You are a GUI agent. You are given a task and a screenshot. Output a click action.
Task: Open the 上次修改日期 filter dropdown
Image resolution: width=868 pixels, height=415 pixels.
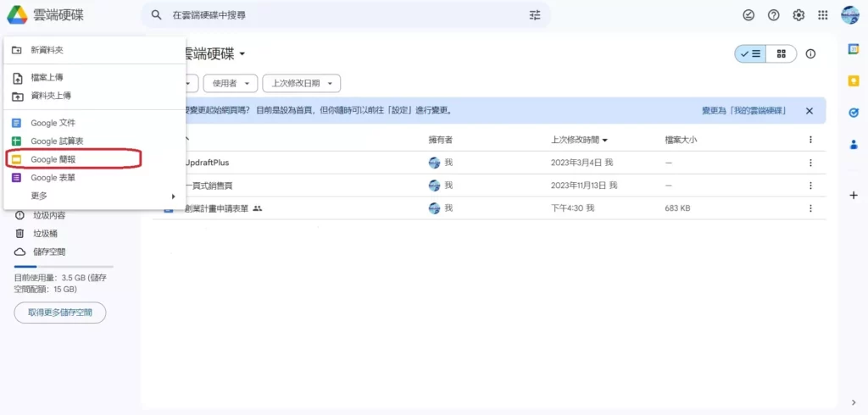(301, 84)
